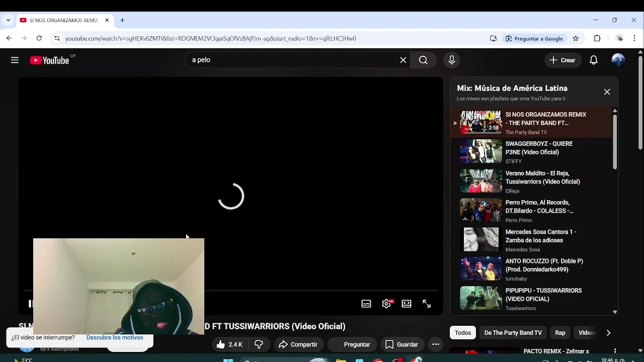Clear the search box with the X
Screen dimensions: 644x362
[x=403, y=60]
